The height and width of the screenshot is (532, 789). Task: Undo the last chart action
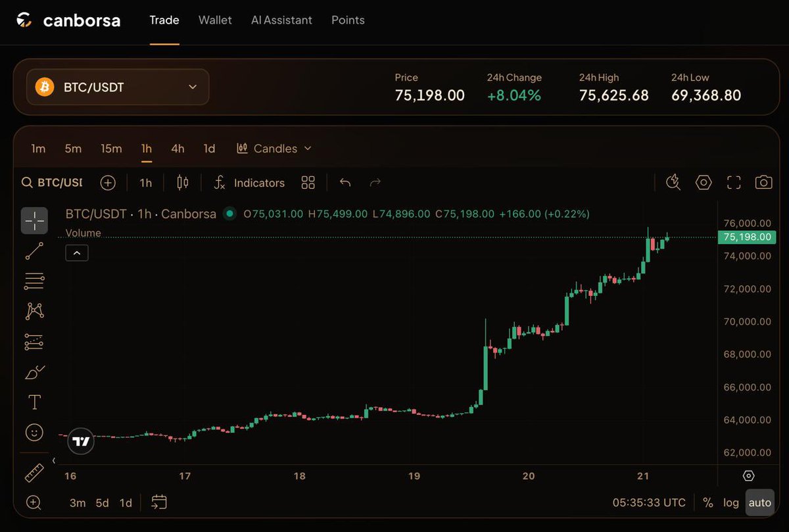click(345, 183)
